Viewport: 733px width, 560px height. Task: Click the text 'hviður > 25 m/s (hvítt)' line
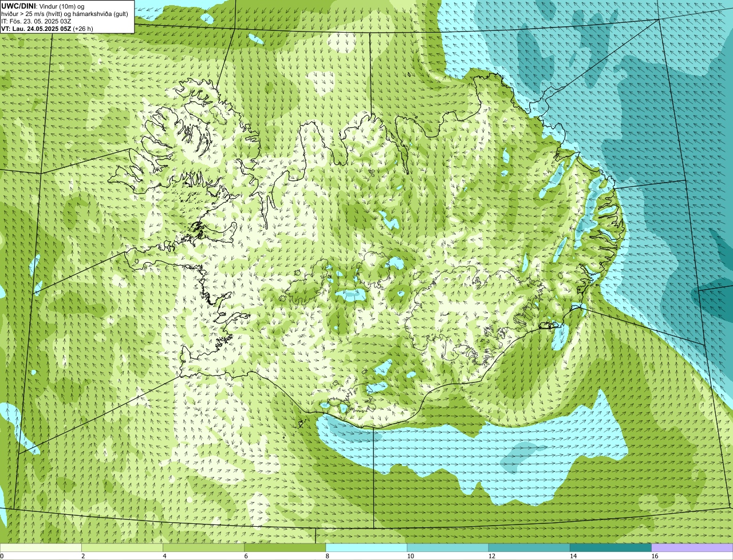(65, 14)
